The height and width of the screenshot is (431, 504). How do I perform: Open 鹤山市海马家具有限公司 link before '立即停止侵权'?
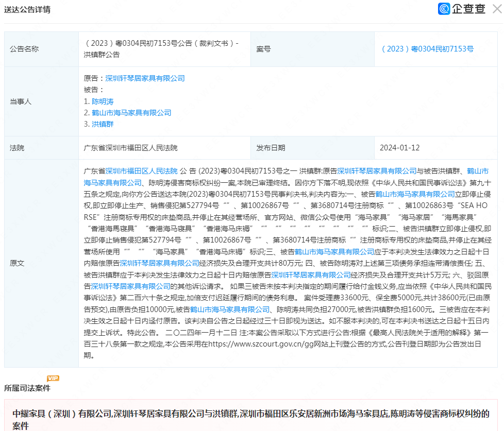pos(415,194)
